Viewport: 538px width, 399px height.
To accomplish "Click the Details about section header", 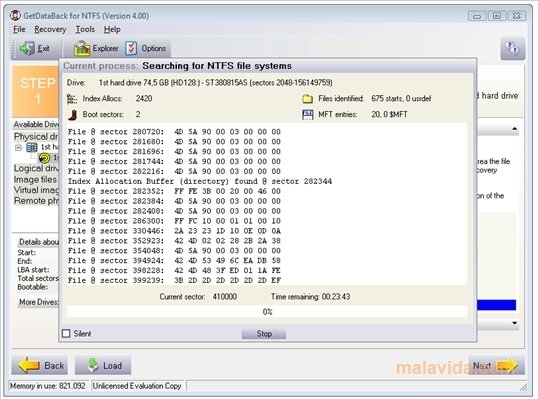I will (x=38, y=242).
